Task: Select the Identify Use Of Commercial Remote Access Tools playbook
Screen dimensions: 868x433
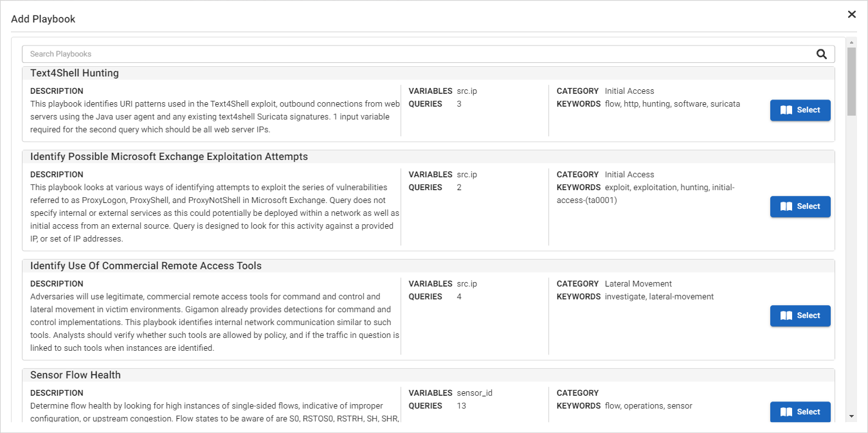Action: pos(800,315)
